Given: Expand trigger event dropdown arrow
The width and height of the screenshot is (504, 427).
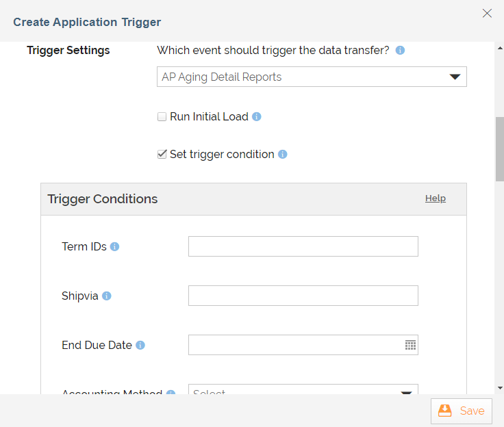Looking at the screenshot, I should tap(455, 77).
